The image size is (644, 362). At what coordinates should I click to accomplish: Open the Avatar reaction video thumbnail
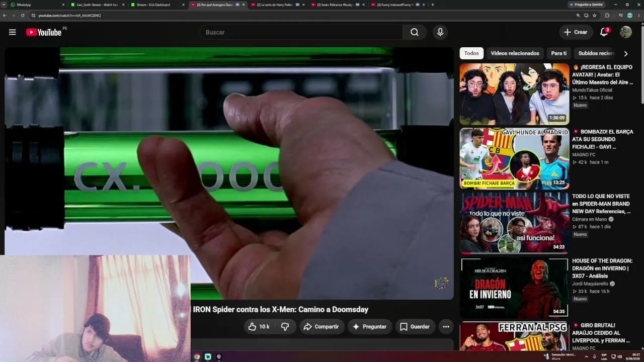pos(514,94)
